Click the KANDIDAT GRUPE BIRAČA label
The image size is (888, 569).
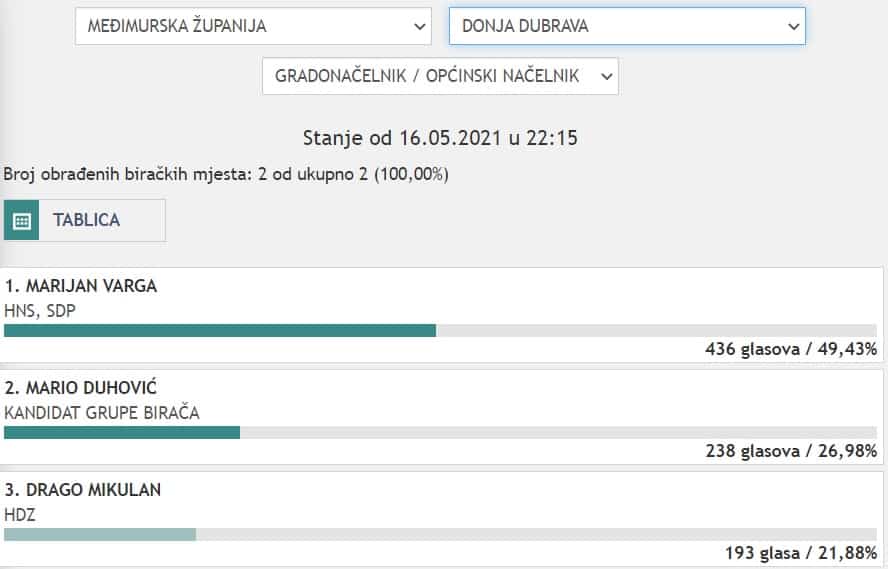102,412
